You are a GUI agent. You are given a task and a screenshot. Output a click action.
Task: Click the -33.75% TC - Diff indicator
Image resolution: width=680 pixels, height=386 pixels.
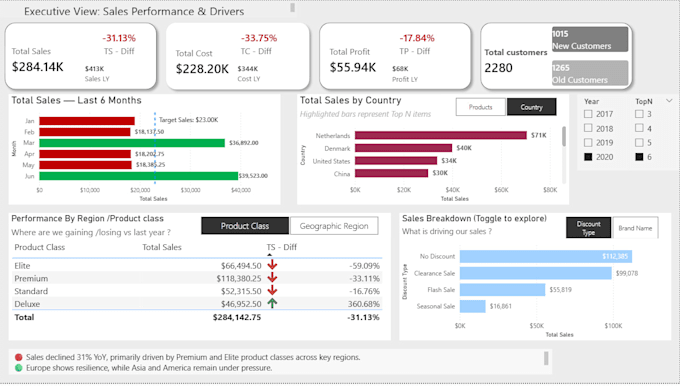point(259,38)
